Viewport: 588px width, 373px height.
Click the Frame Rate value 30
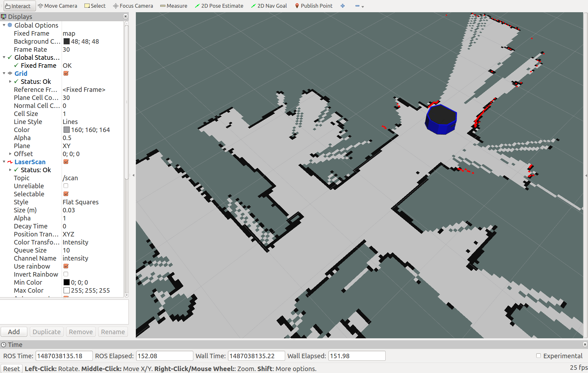[x=66, y=49]
